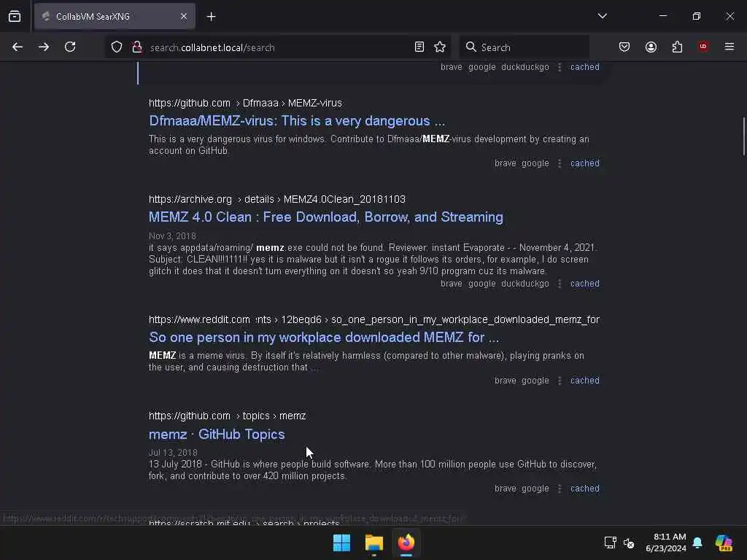
Task: Open cached link for reddit MEMZ result
Action: click(585, 381)
